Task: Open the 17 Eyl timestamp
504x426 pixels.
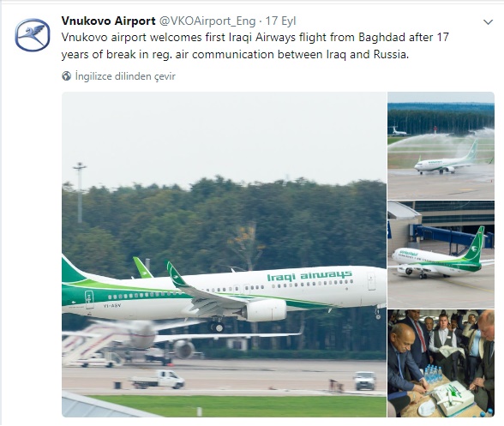Action: coord(280,21)
